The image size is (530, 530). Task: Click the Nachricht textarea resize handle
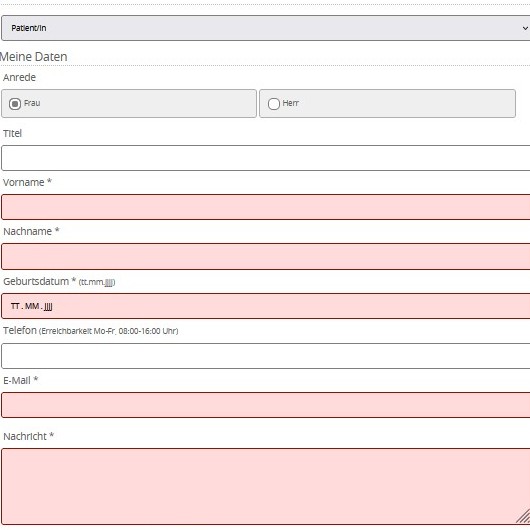click(523, 516)
